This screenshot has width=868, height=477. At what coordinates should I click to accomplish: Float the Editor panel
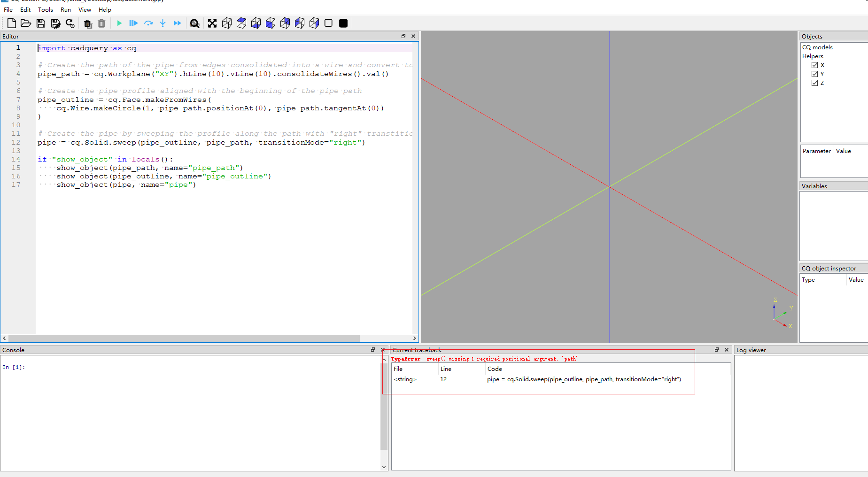[x=403, y=36]
